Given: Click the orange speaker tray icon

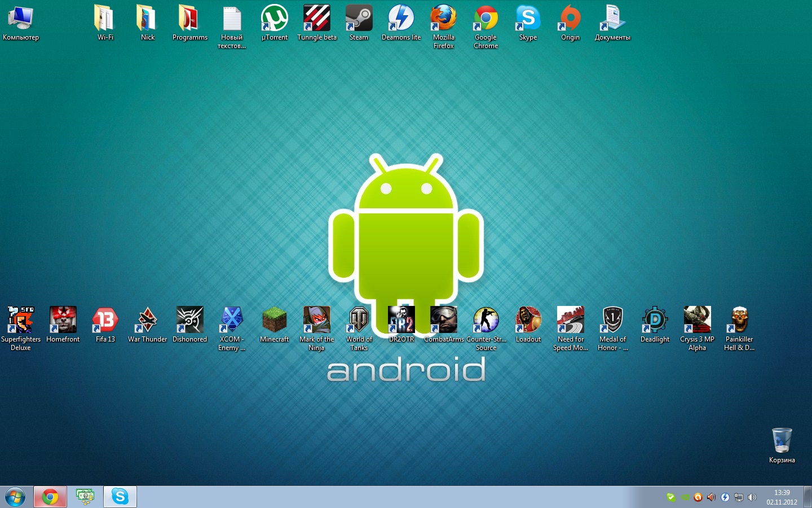Looking at the screenshot, I should tap(712, 497).
